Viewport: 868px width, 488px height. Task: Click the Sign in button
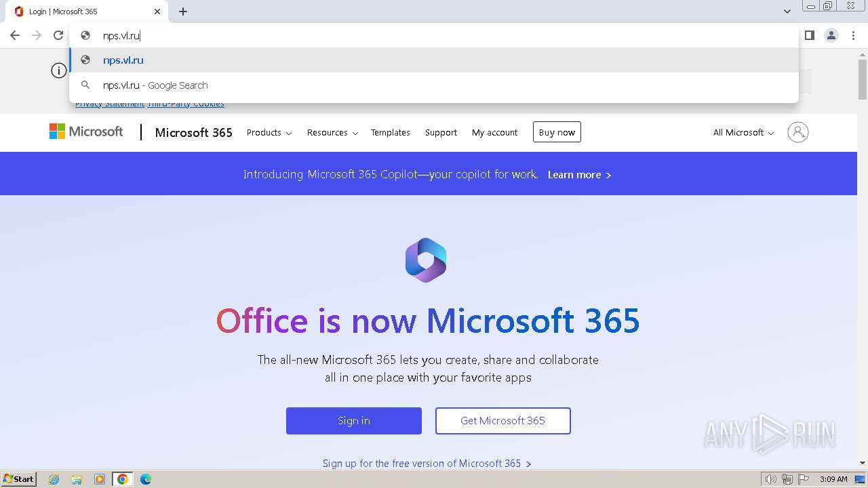click(354, 421)
